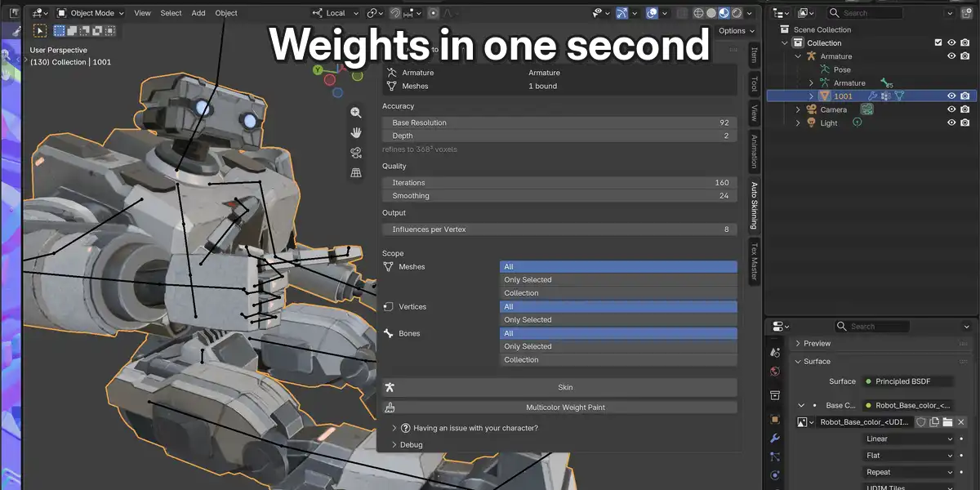
Task: Hide the Light object in viewport
Action: tap(951, 122)
